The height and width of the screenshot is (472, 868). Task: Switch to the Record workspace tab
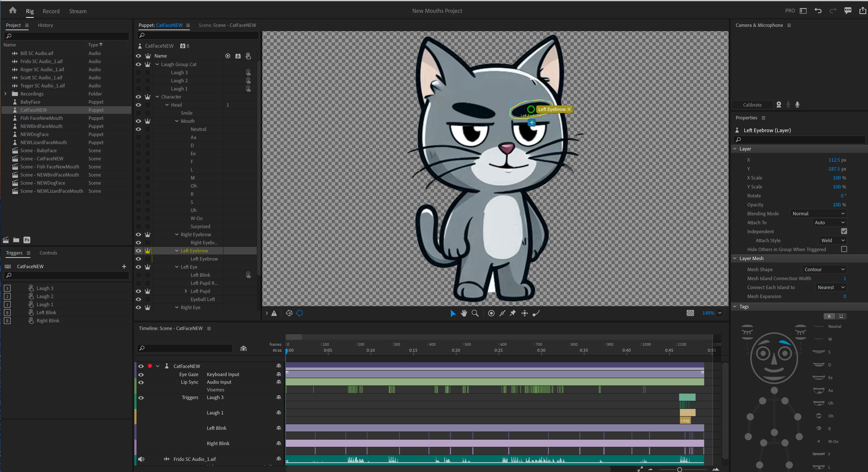click(51, 11)
